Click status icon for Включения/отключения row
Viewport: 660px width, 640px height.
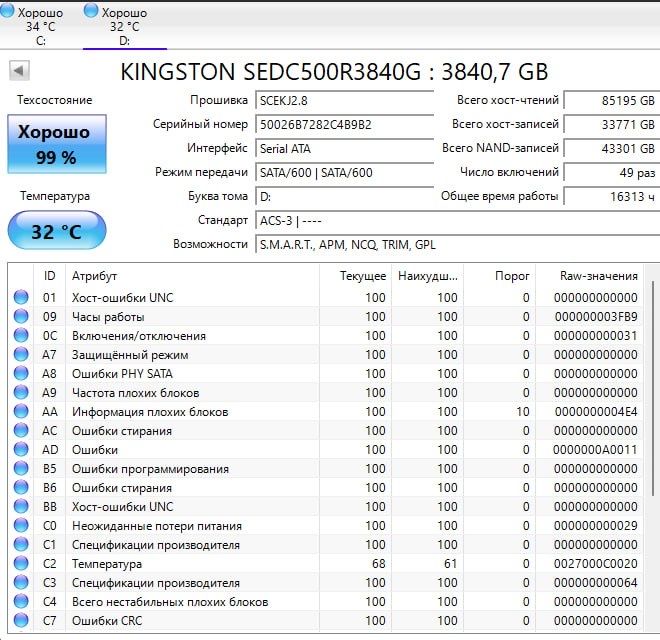[21, 335]
